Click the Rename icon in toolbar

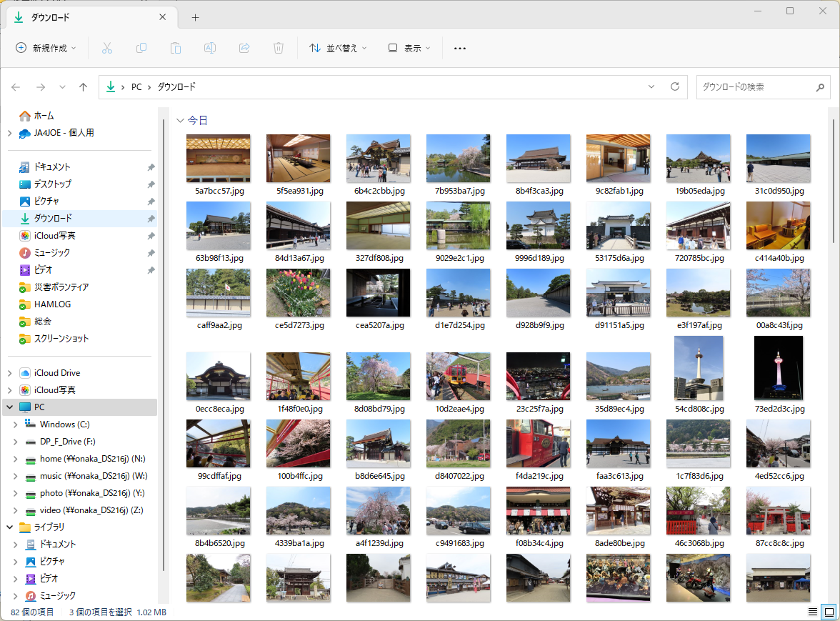coord(210,48)
